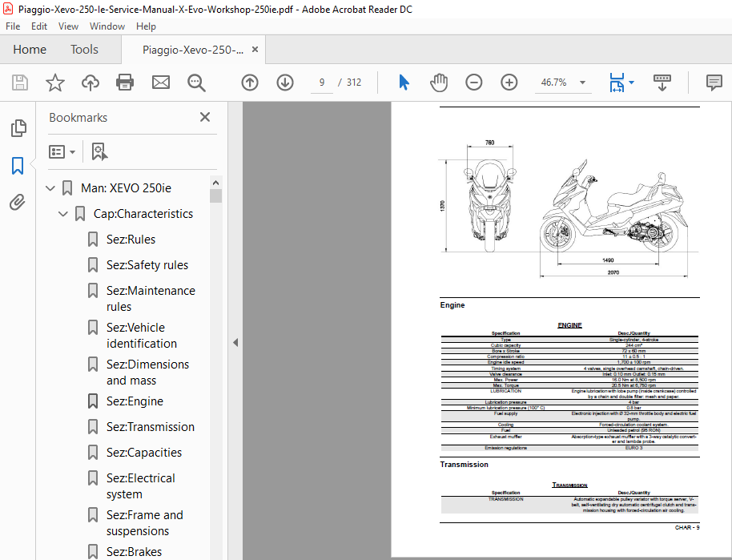Viewport: 732px width, 560px height.
Task: Select the Cap:Characteristics bookmark label
Action: point(143,214)
